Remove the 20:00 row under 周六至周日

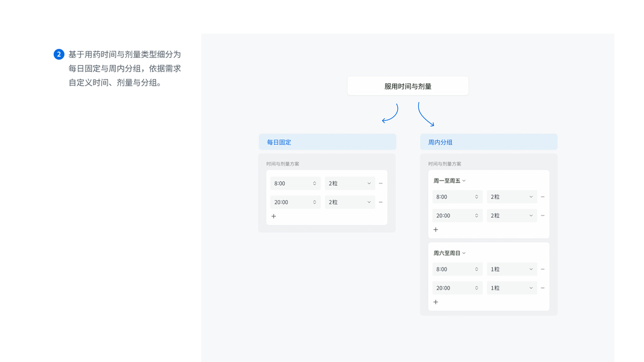click(x=543, y=288)
